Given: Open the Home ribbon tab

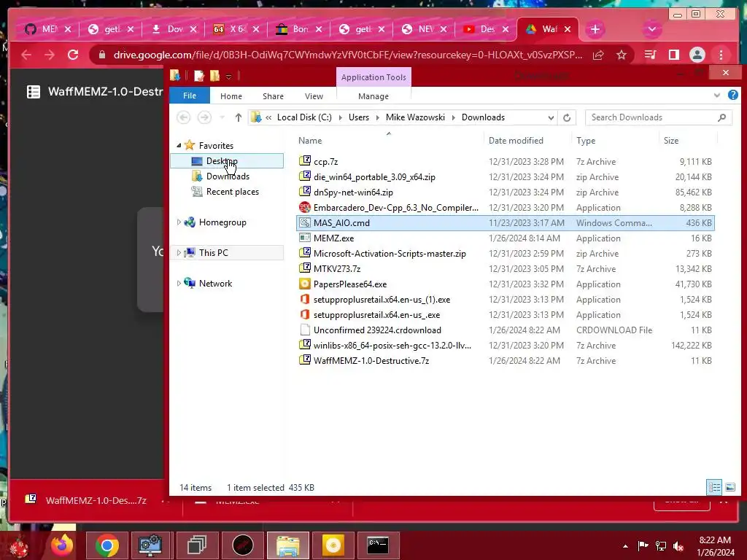Looking at the screenshot, I should pyautogui.click(x=231, y=96).
